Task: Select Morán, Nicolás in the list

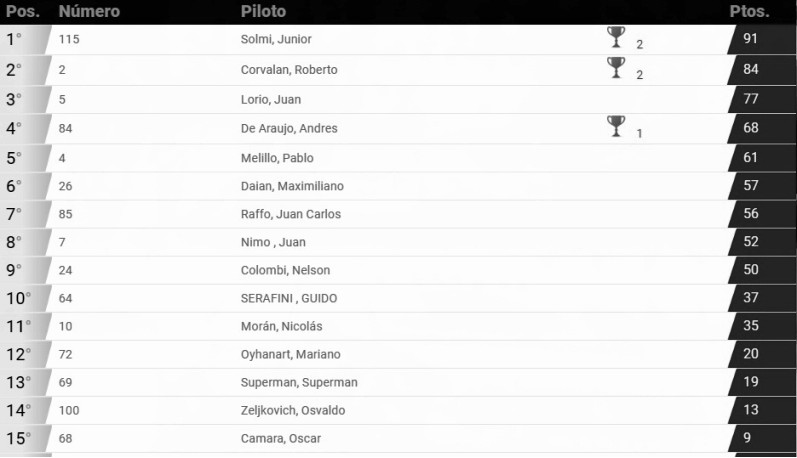Action: tap(281, 326)
